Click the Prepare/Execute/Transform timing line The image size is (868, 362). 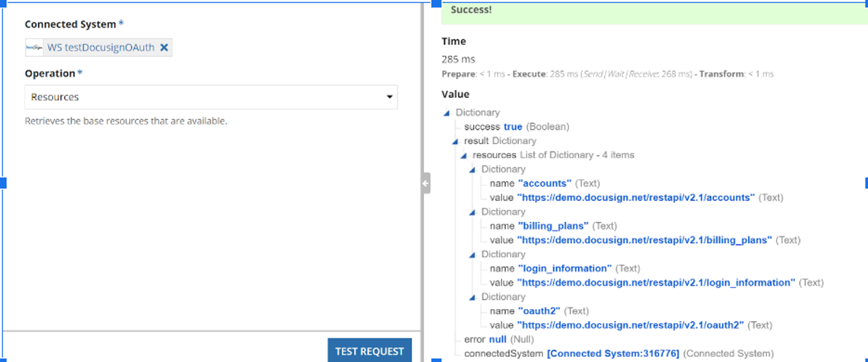(608, 74)
